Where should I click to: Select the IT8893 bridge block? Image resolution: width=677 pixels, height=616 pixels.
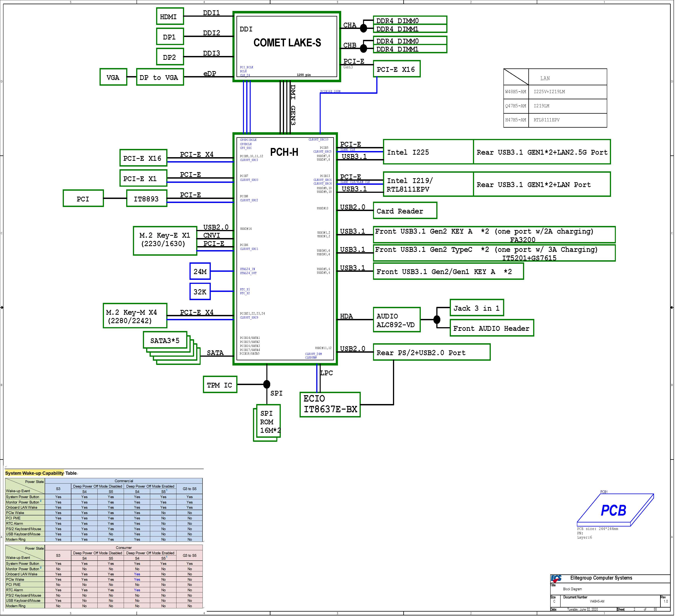click(147, 199)
